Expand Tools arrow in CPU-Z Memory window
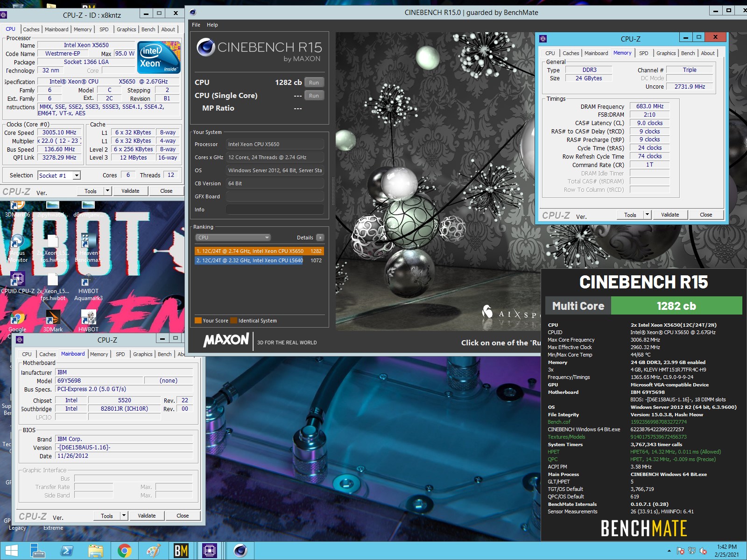This screenshot has width=747, height=560. (647, 215)
